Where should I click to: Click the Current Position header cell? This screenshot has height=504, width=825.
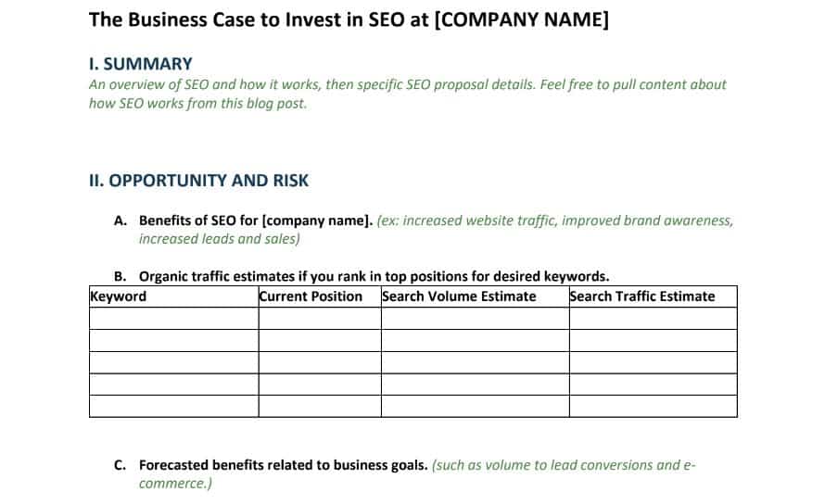click(x=320, y=296)
